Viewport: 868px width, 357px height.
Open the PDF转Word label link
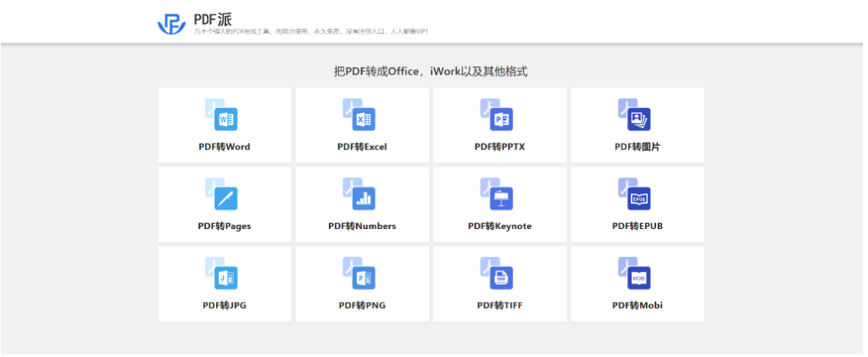(224, 148)
